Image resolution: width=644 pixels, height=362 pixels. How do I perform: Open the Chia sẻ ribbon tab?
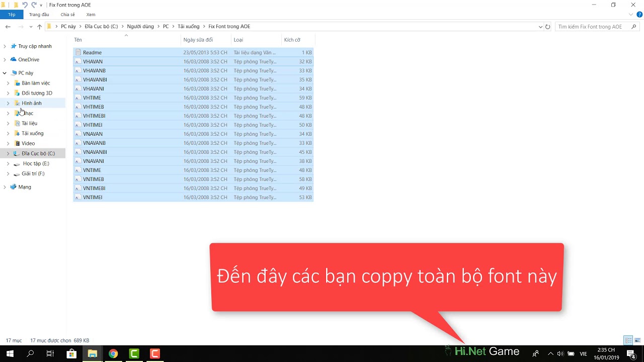pos(67,15)
